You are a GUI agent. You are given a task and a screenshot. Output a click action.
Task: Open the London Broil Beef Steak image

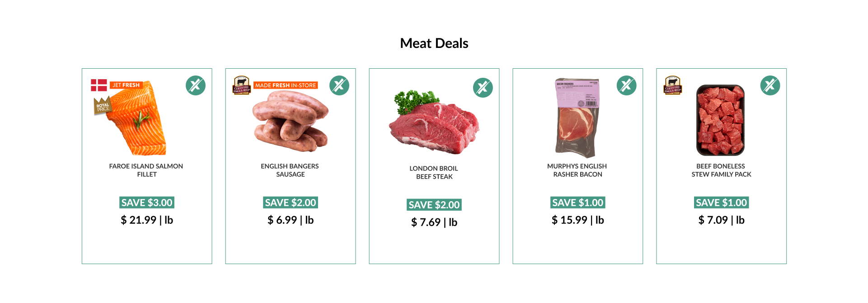(x=433, y=123)
